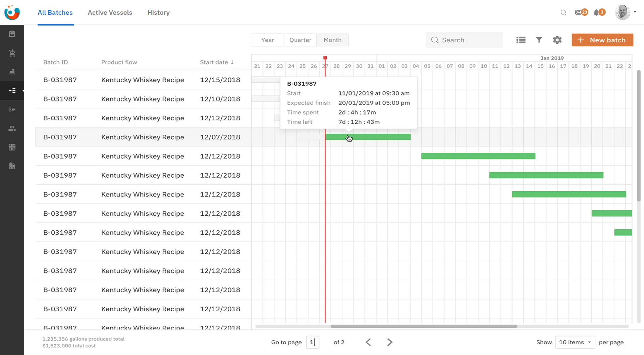This screenshot has height=355, width=644.
Task: Open the '10 items' per page dropdown
Action: (x=575, y=342)
